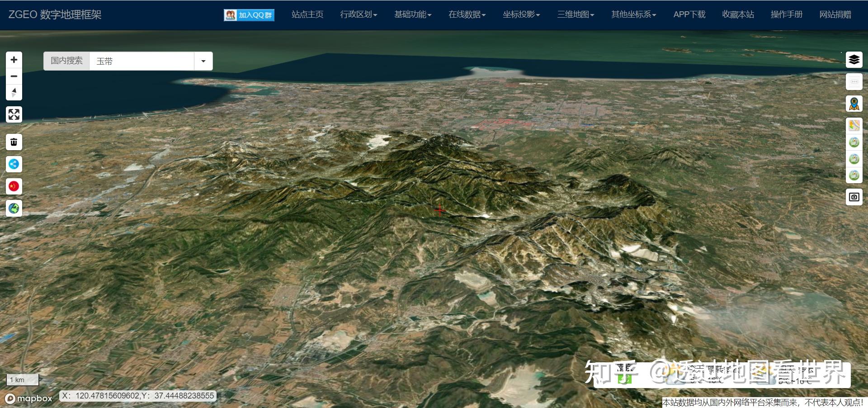
Task: Click the blue share globe icon
Action: 14,164
